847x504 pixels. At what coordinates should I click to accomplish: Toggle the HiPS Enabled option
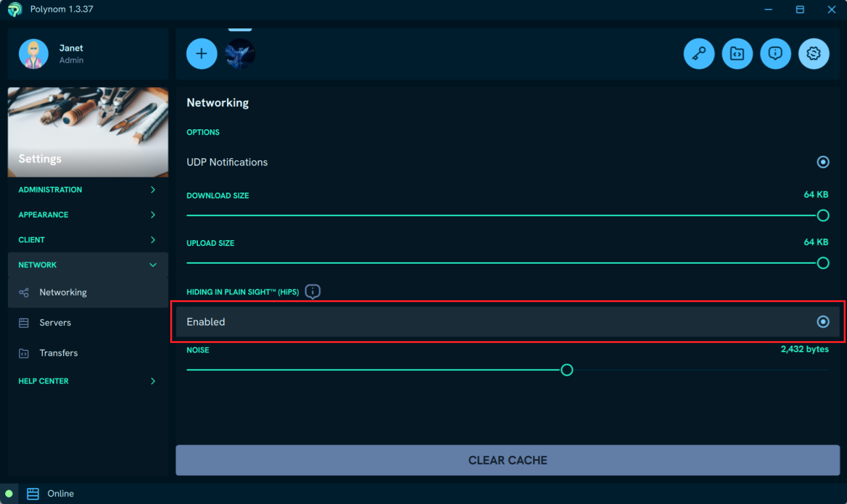823,322
